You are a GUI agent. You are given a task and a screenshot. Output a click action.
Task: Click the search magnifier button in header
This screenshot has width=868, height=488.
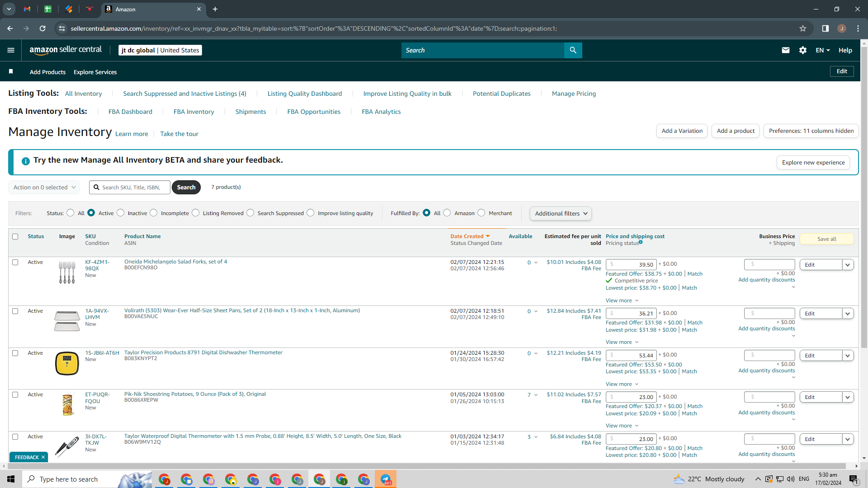573,50
